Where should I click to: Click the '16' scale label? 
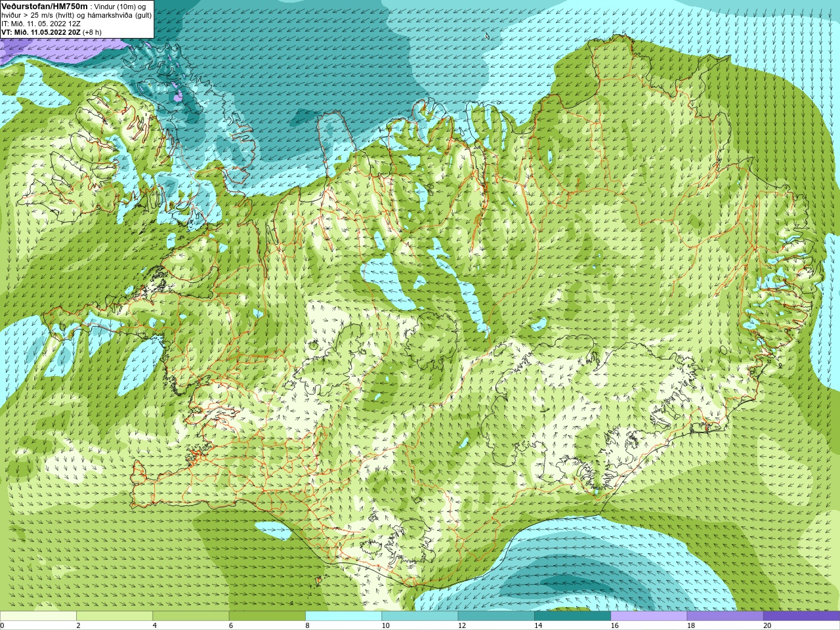pyautogui.click(x=615, y=625)
